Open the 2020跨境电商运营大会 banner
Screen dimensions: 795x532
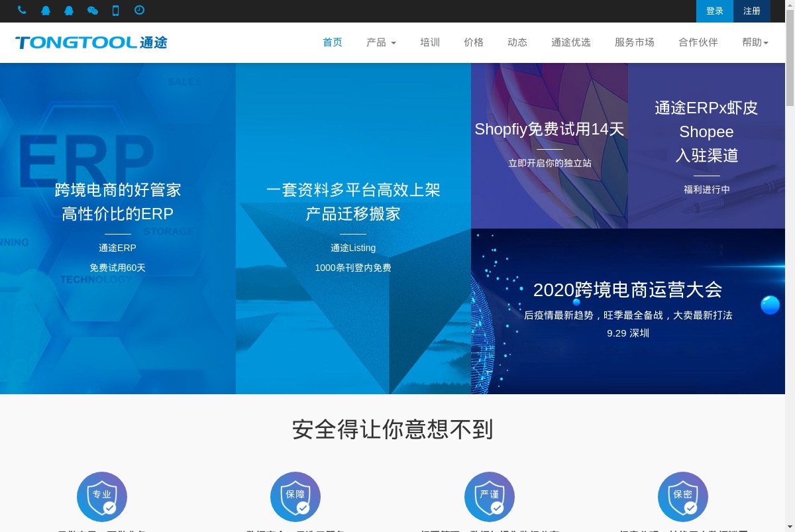tap(628, 311)
